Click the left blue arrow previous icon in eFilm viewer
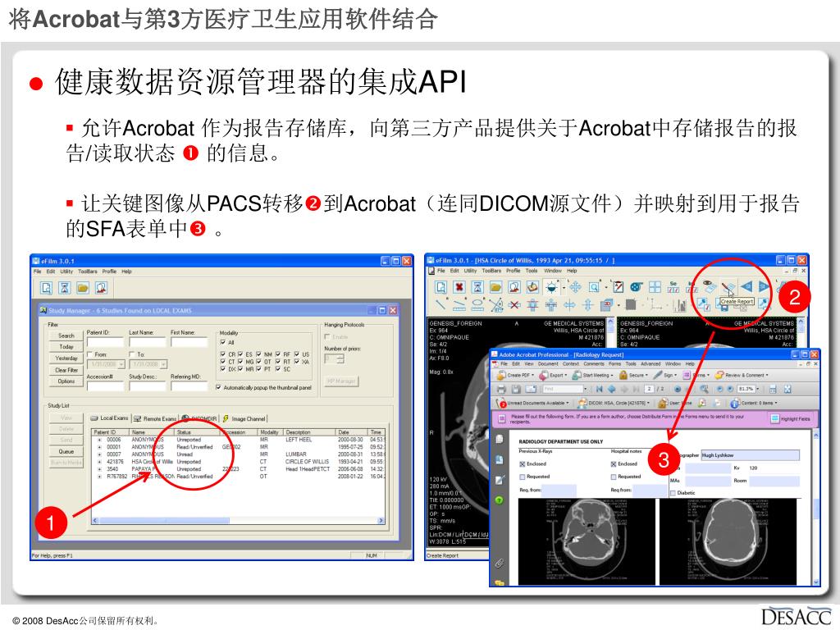Screen dimensions: 840x630 746,287
